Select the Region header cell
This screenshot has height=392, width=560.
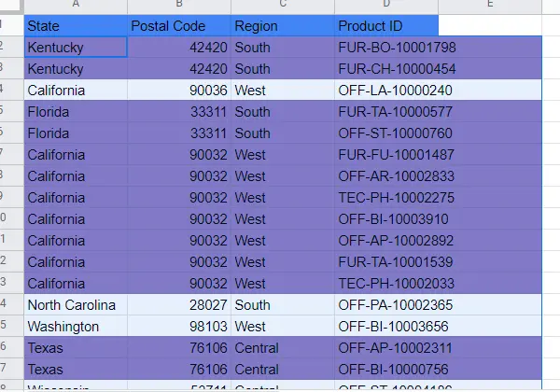[x=283, y=26]
